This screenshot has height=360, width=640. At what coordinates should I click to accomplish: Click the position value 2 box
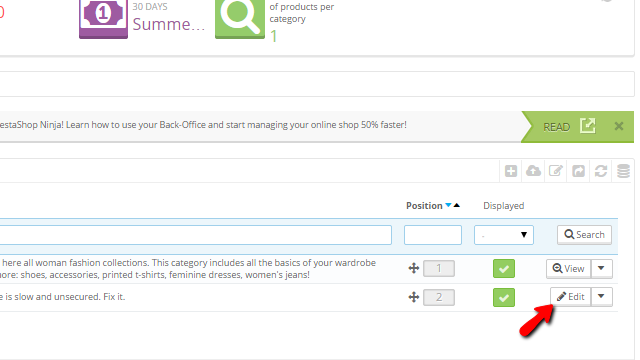coord(439,298)
